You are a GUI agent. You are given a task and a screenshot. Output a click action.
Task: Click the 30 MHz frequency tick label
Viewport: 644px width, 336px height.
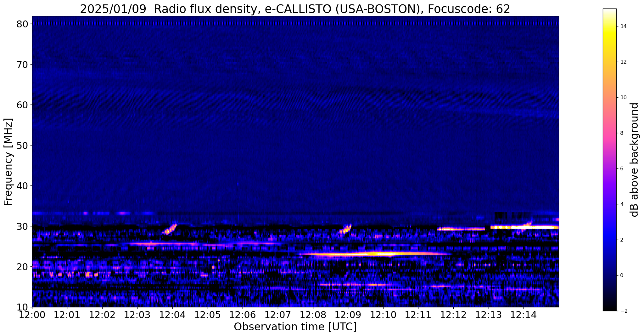(x=23, y=226)
